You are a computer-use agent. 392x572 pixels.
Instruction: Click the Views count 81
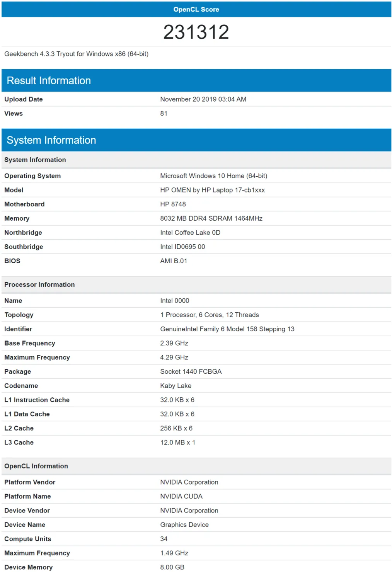[164, 114]
